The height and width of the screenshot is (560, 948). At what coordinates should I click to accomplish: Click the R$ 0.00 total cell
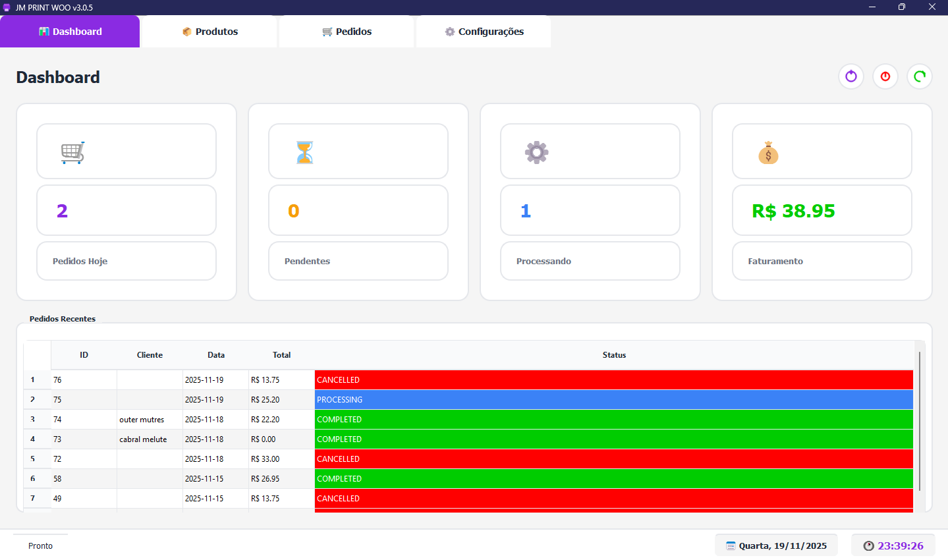click(x=282, y=439)
